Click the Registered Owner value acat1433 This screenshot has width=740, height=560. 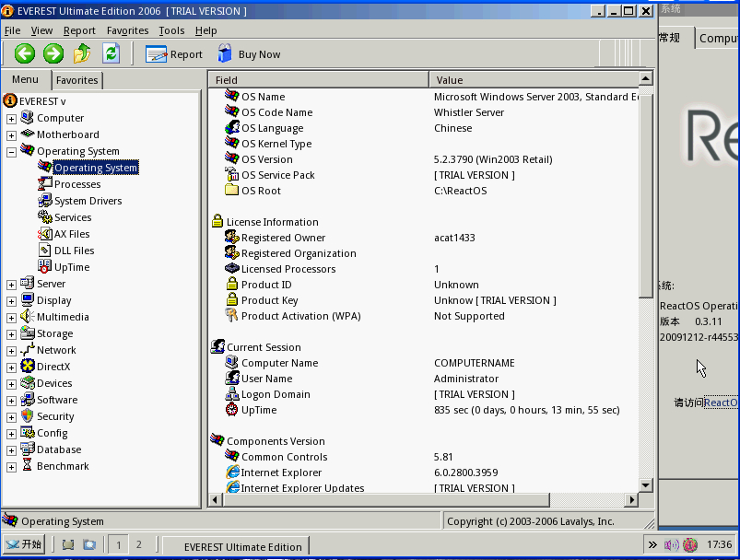coord(454,238)
